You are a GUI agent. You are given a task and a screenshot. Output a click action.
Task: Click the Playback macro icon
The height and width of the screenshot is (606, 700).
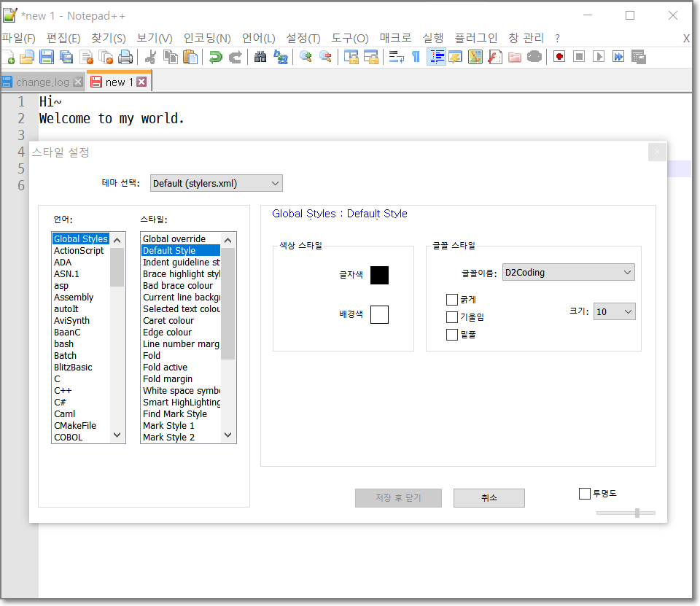click(599, 57)
